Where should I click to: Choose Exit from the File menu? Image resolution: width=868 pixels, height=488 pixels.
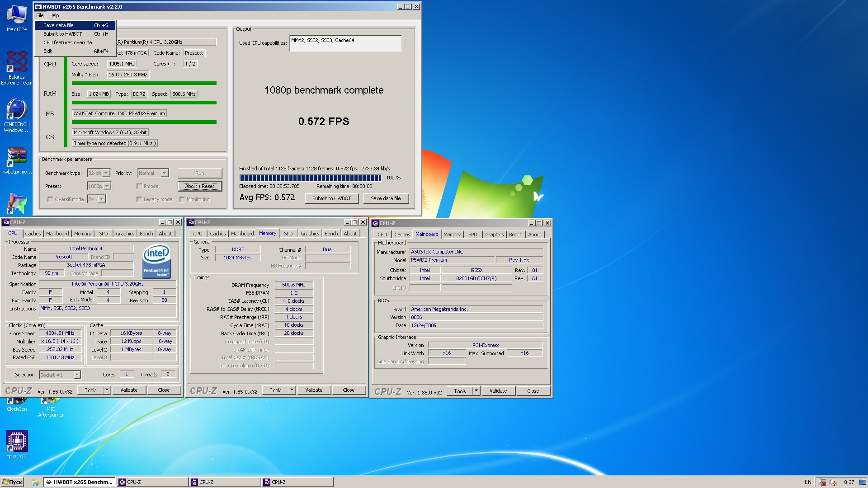pos(75,51)
